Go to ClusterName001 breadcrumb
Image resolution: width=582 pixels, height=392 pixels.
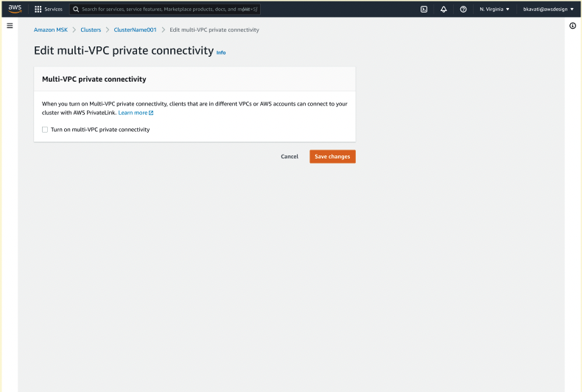(135, 29)
